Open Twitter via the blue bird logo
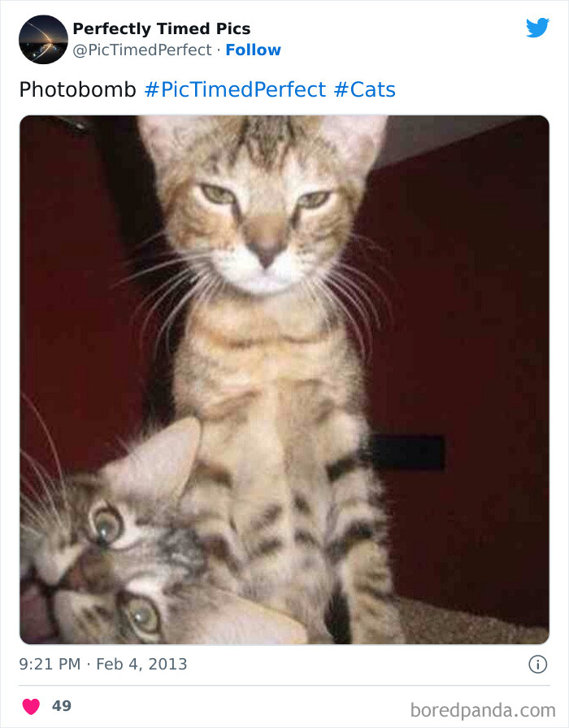569x728 pixels. tap(538, 27)
